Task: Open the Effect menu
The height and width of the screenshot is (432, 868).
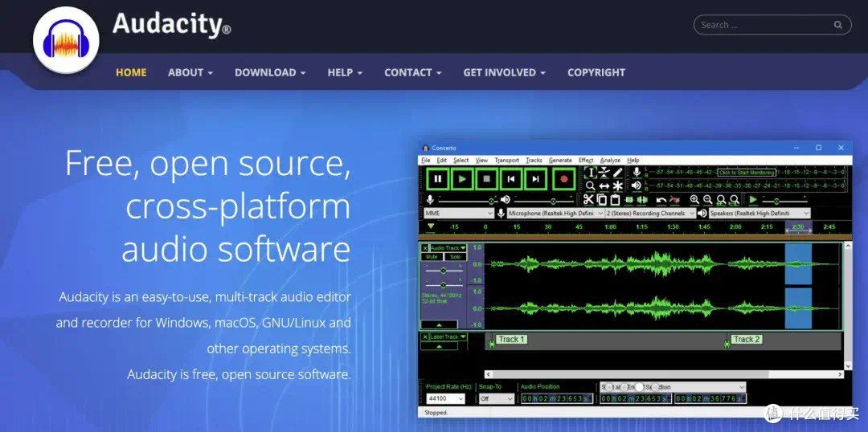Action: point(586,161)
